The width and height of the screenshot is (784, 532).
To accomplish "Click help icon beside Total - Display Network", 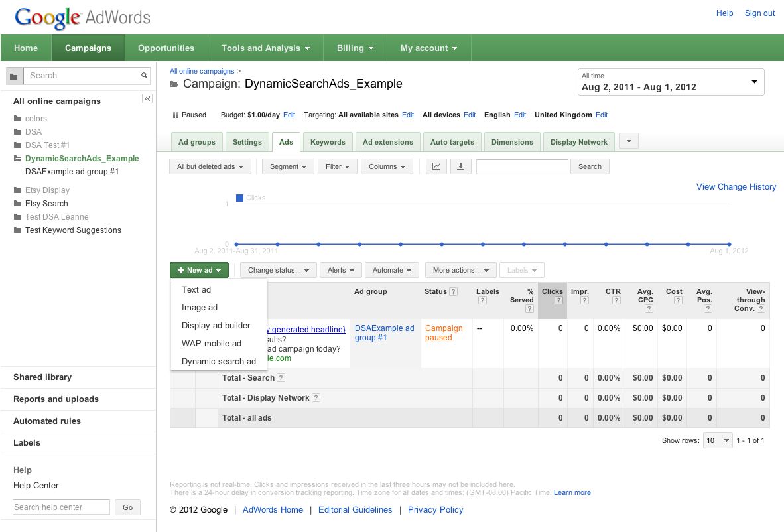I will [316, 398].
